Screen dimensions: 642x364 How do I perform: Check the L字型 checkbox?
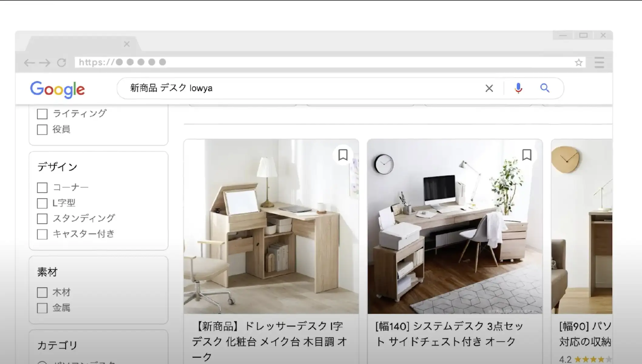42,203
